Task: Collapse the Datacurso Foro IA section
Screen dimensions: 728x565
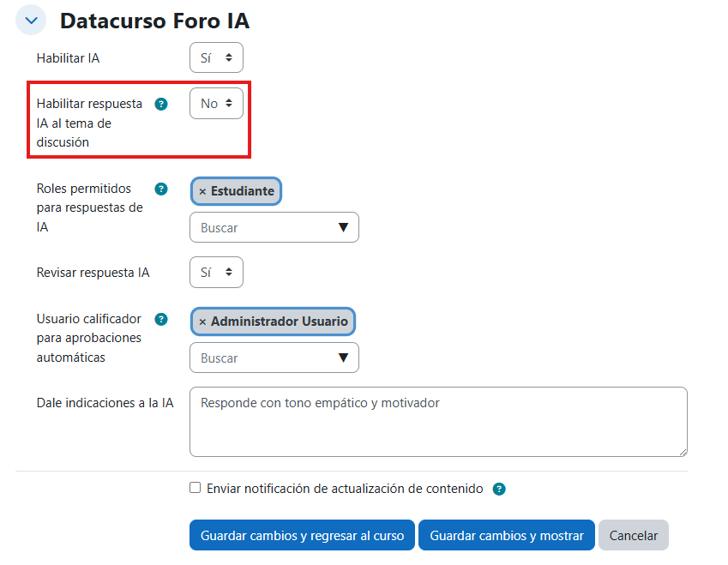Action: [x=29, y=19]
